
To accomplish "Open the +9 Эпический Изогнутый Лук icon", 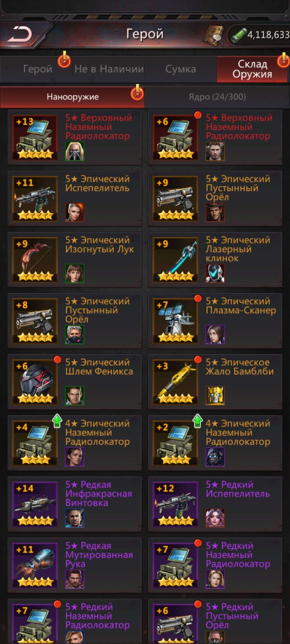I will [35, 260].
